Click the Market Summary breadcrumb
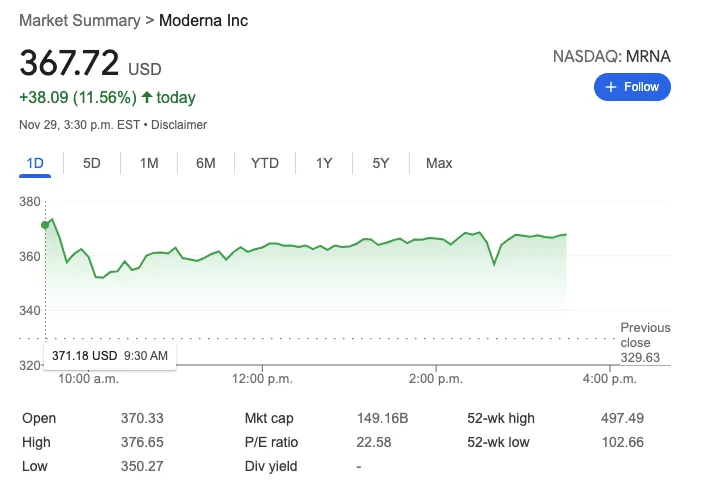This screenshot has width=715, height=493. click(80, 21)
